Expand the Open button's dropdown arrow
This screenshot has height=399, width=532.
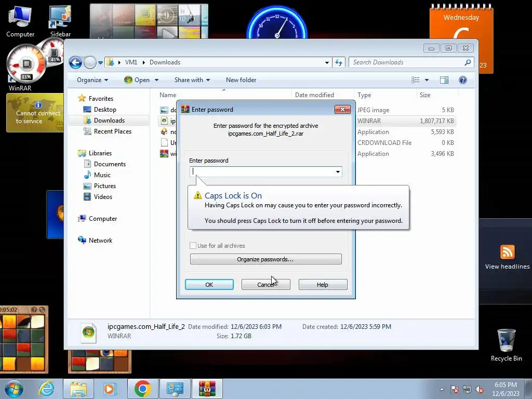pyautogui.click(x=156, y=80)
